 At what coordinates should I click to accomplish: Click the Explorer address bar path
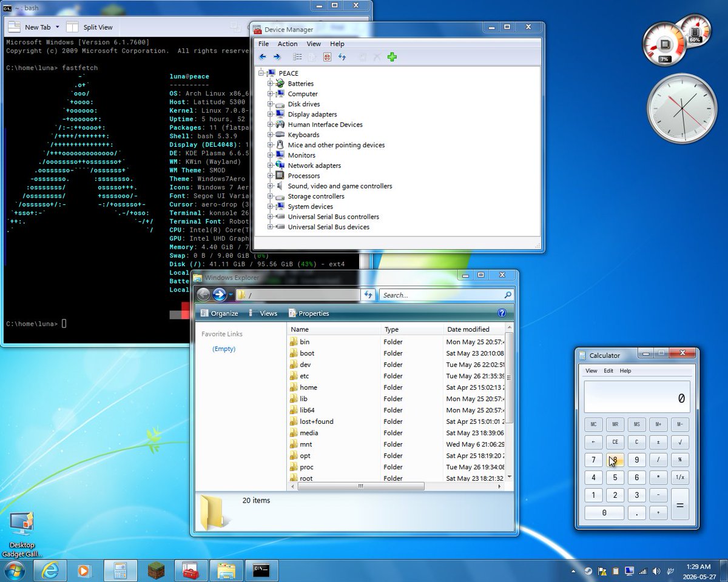pyautogui.click(x=297, y=295)
